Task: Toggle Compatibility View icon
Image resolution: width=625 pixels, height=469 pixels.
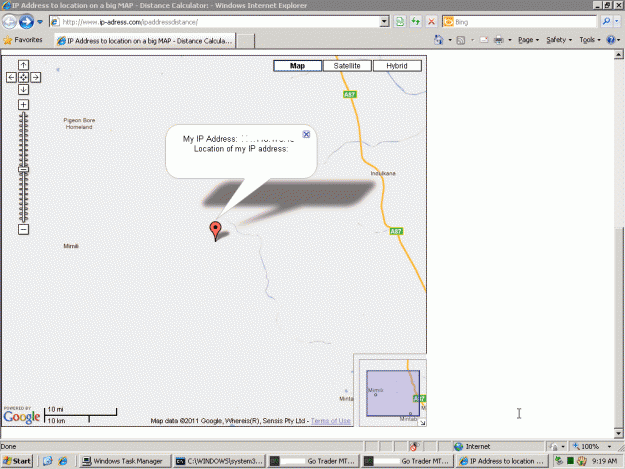Action: pyautogui.click(x=399, y=22)
